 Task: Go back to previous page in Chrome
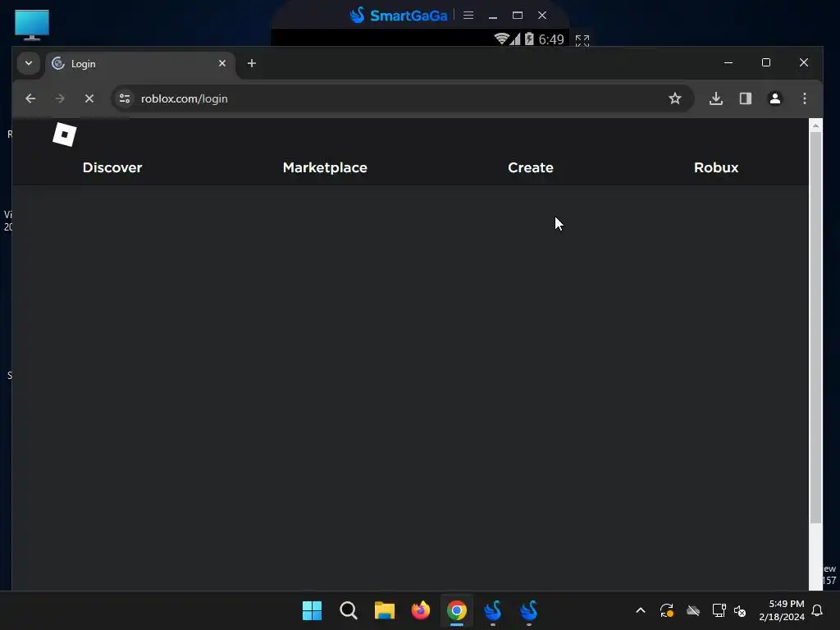(x=30, y=98)
